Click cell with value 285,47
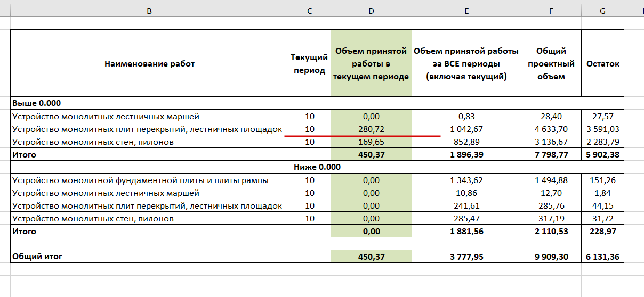644x297 pixels. point(466,219)
